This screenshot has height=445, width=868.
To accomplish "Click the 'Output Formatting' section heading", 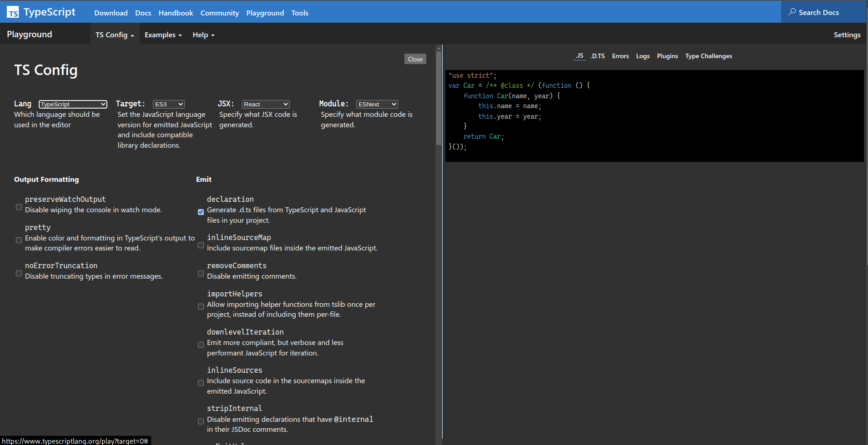I will point(46,180).
